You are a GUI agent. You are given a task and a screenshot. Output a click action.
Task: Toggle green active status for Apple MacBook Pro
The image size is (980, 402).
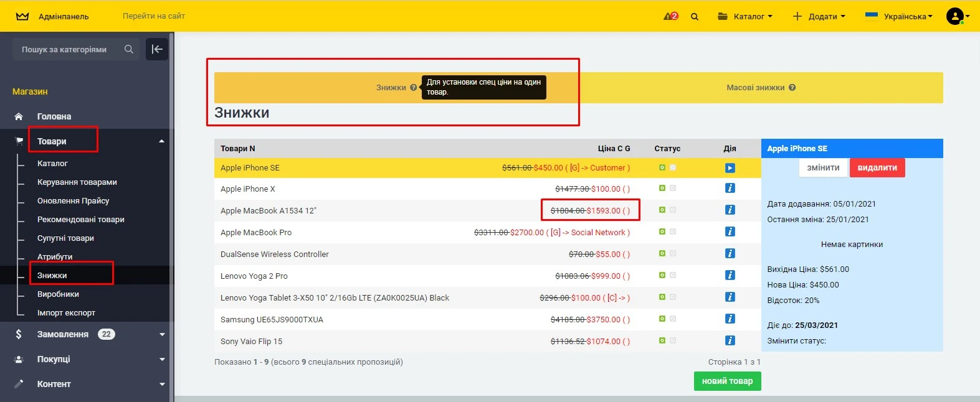pos(662,231)
